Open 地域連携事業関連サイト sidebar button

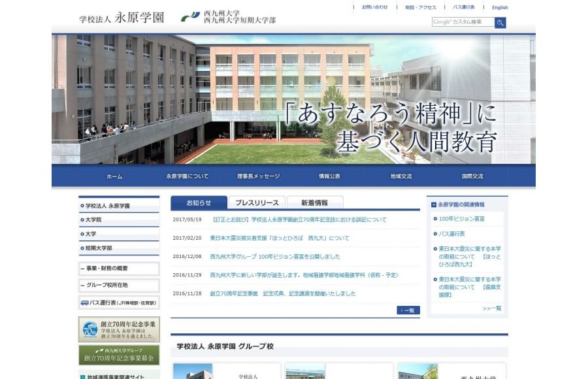tap(119, 375)
